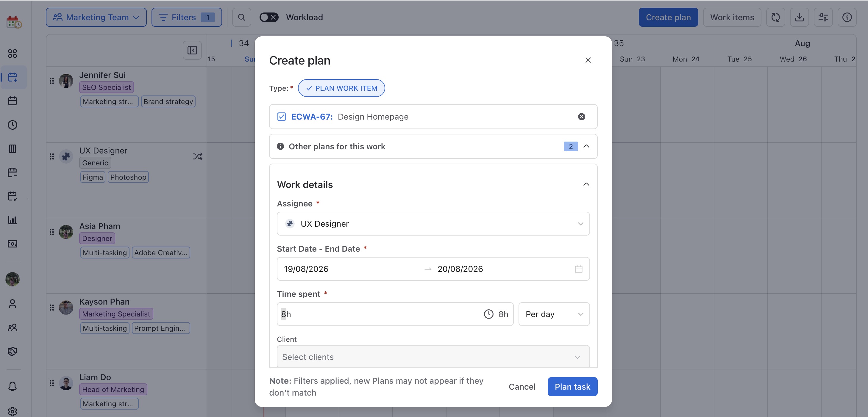Click the Work items button
Viewport: 868px width, 417px height.
click(732, 17)
